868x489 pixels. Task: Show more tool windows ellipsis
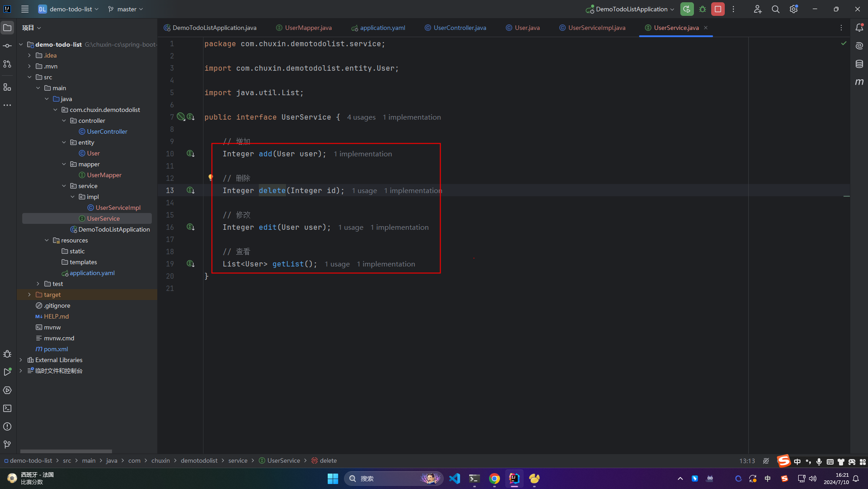7,105
